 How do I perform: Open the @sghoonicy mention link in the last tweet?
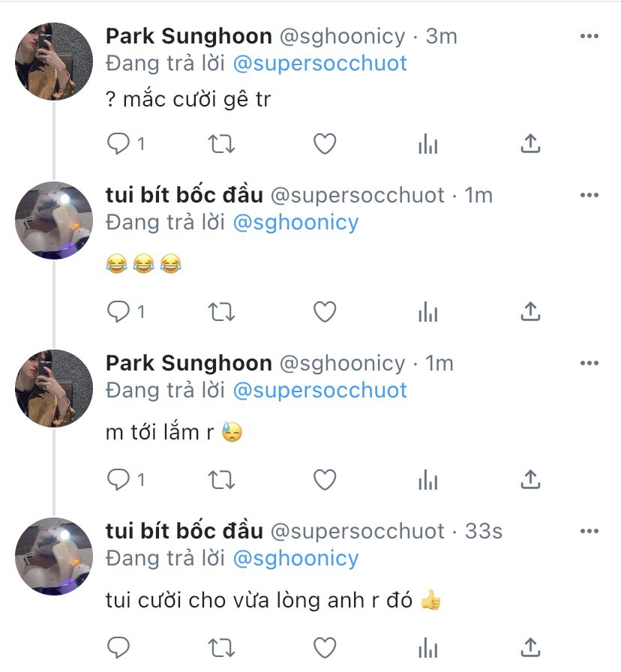coord(296,558)
